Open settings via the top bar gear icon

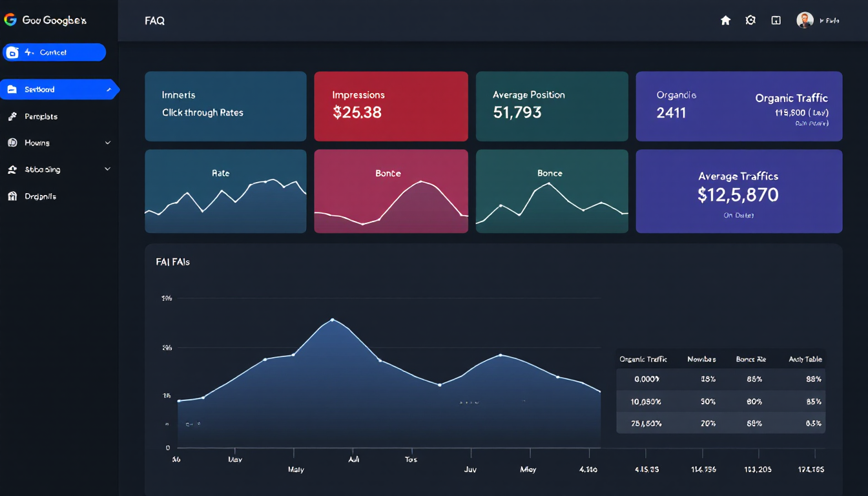pos(750,21)
